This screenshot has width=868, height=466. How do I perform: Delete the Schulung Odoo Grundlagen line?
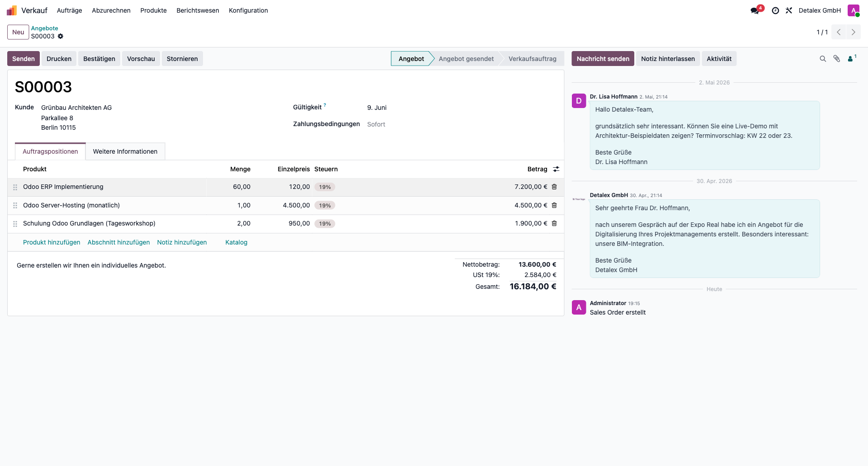click(554, 223)
